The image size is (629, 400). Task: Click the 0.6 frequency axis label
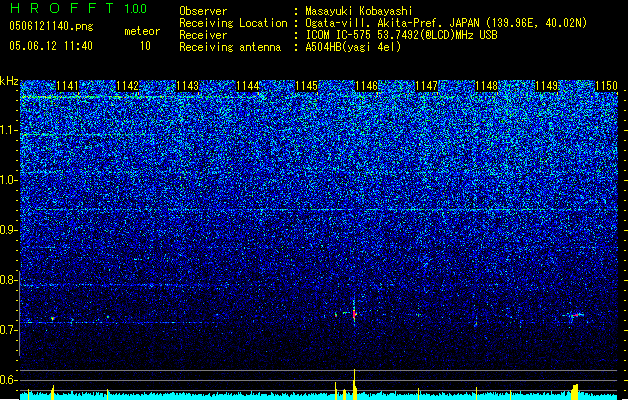tap(9, 380)
